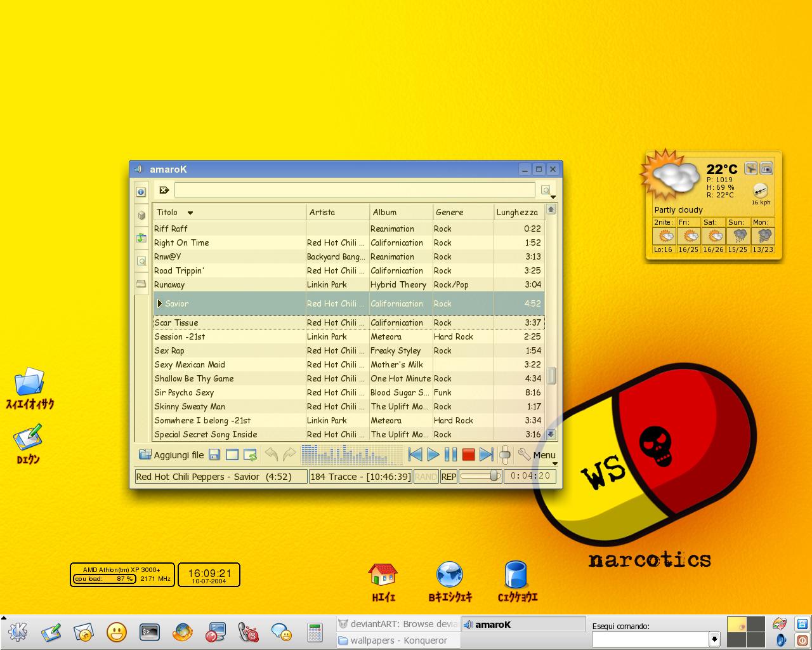Clear the playlist filter field
Image resolution: width=812 pixels, height=650 pixels.
164,190
